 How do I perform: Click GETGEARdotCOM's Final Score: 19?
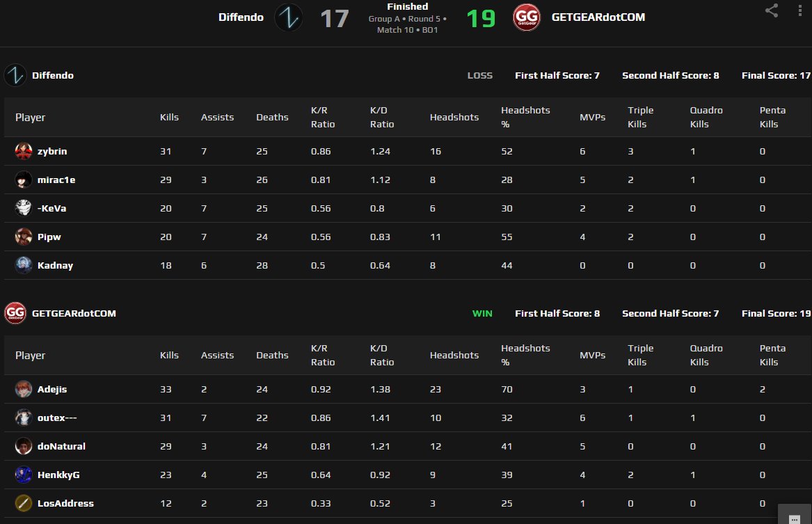tap(776, 313)
